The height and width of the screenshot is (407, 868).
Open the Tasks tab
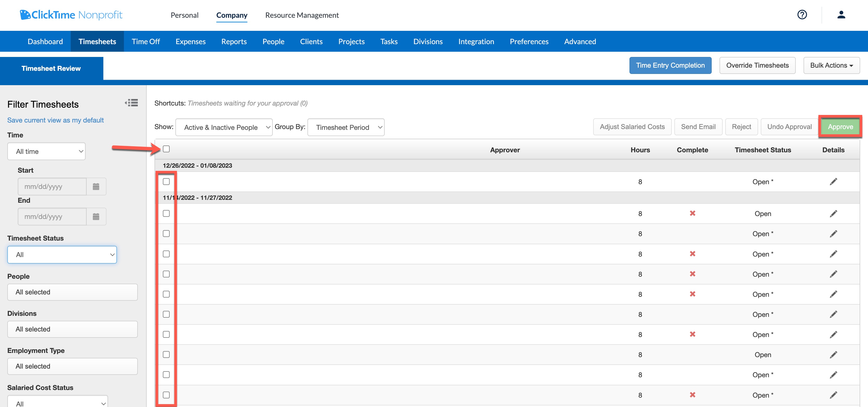click(x=389, y=42)
